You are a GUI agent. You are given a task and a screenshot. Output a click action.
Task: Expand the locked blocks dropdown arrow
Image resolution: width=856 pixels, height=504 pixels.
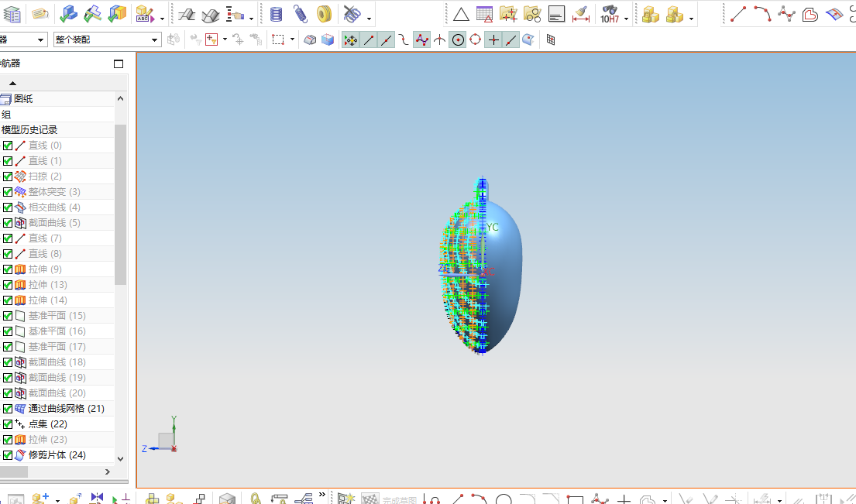(691, 19)
